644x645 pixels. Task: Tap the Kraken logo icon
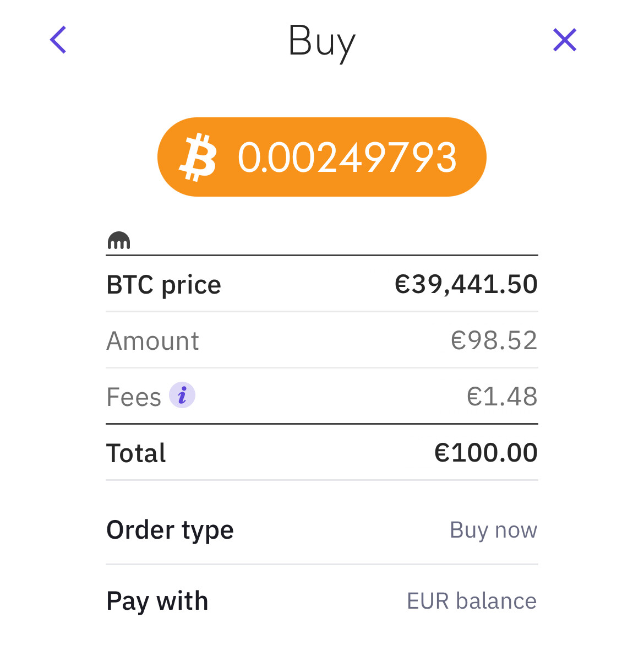[x=119, y=240]
